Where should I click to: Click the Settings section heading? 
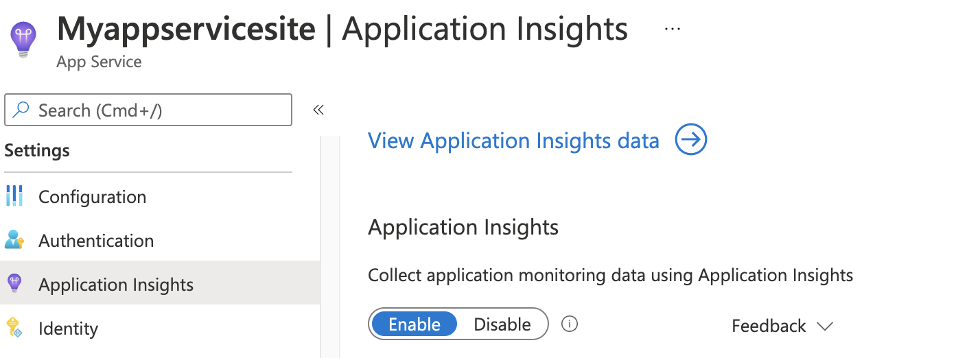pos(37,150)
